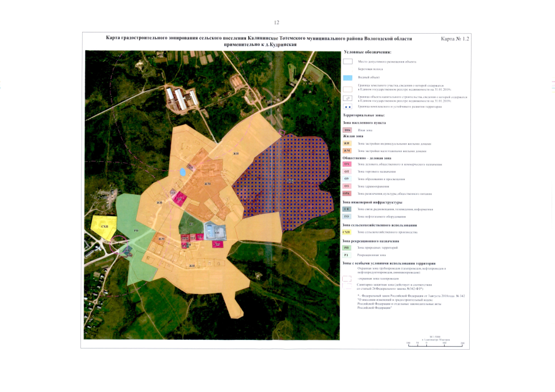Screen dimensions: 555x392
Task: Select the ОЧ business zone legend symbol
Action: (347, 164)
